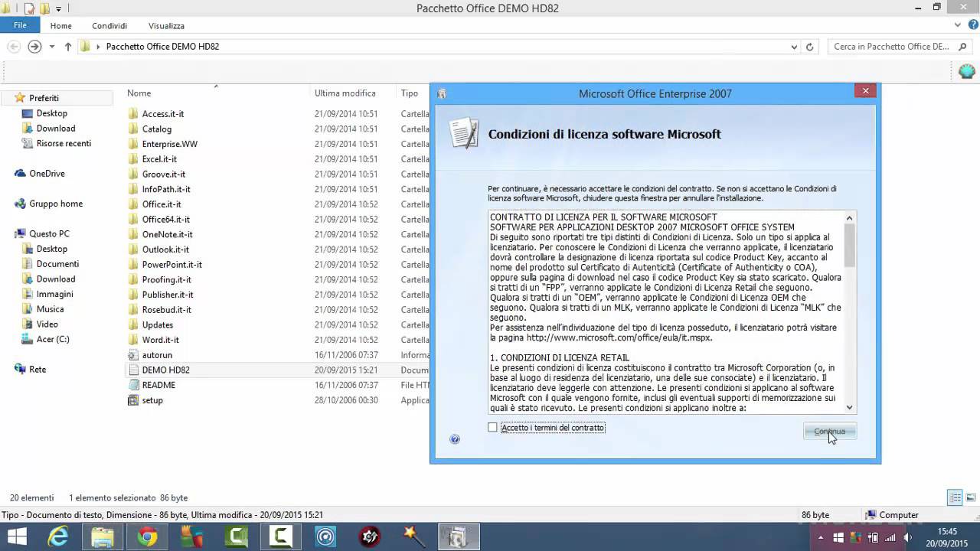Image resolution: width=980 pixels, height=551 pixels.
Task: Click the Explorer back navigation arrow
Action: pyautogui.click(x=14, y=47)
